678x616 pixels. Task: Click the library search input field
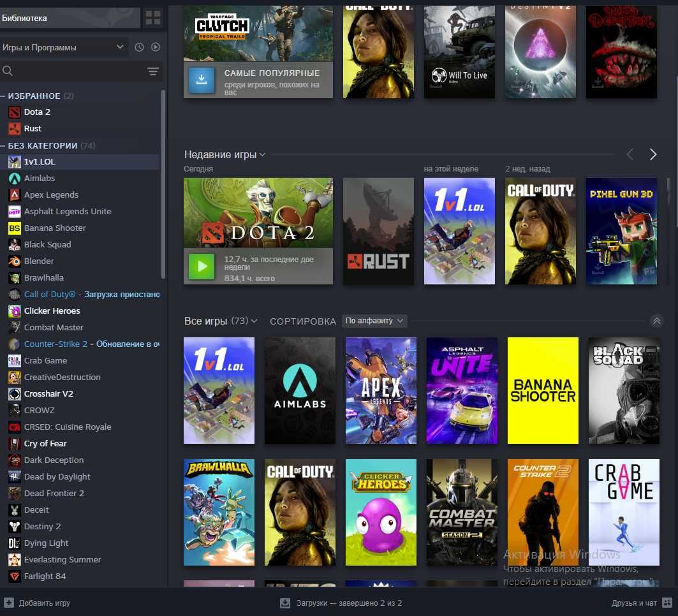point(80,71)
